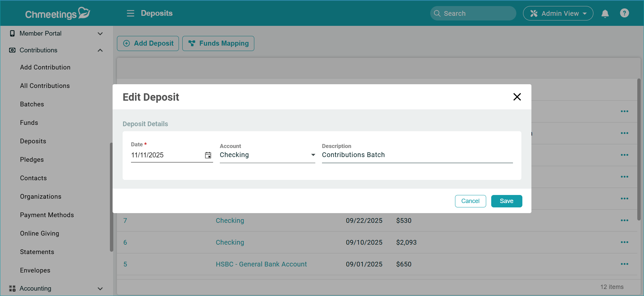Click the $2,093 amount cell
Viewport: 644px width, 296px height.
tap(406, 242)
